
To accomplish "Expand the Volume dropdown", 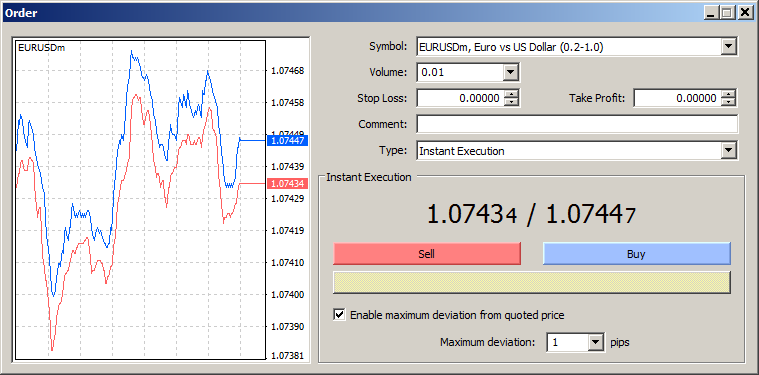I will tap(510, 73).
